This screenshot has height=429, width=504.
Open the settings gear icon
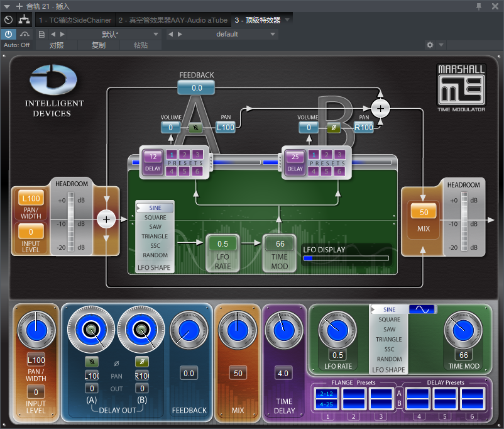tap(430, 45)
